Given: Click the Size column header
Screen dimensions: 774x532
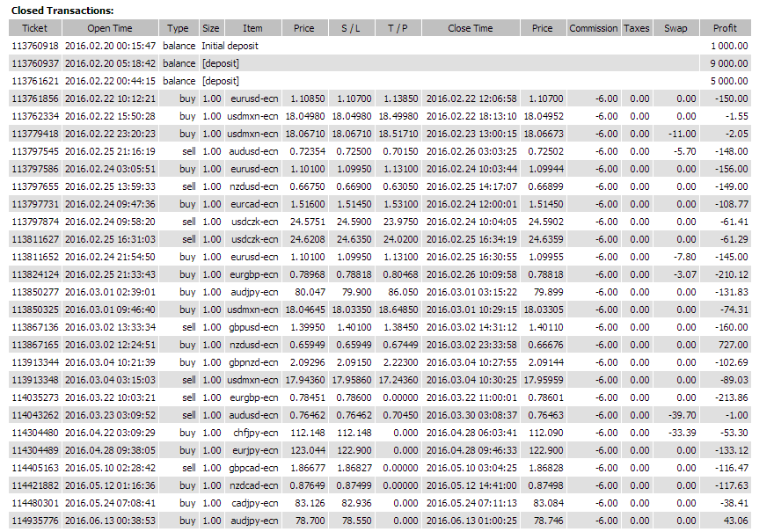Looking at the screenshot, I should [211, 28].
